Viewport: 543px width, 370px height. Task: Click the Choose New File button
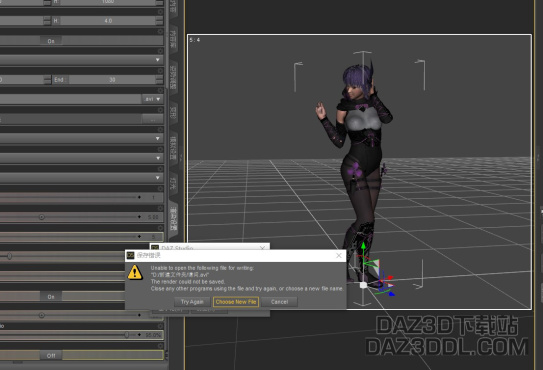point(236,302)
